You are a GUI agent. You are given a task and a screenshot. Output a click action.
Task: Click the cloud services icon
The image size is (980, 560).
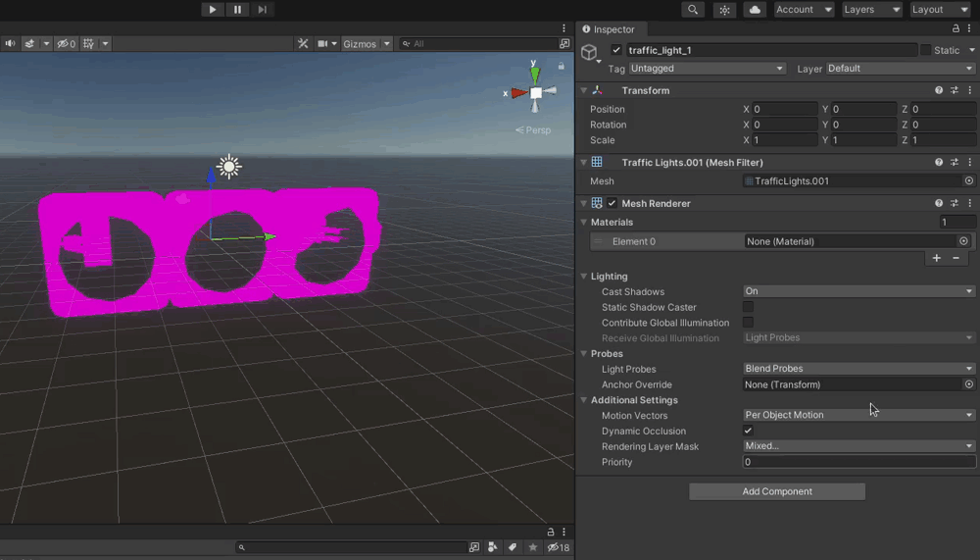(x=755, y=10)
